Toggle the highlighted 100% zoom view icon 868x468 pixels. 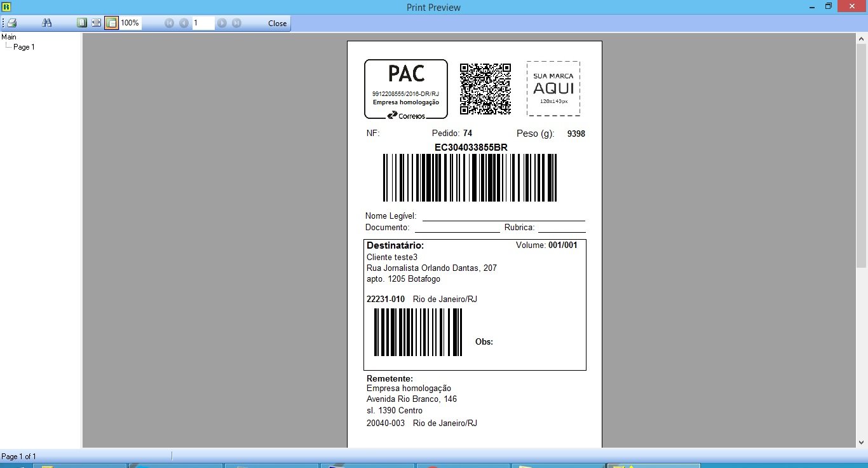point(111,23)
